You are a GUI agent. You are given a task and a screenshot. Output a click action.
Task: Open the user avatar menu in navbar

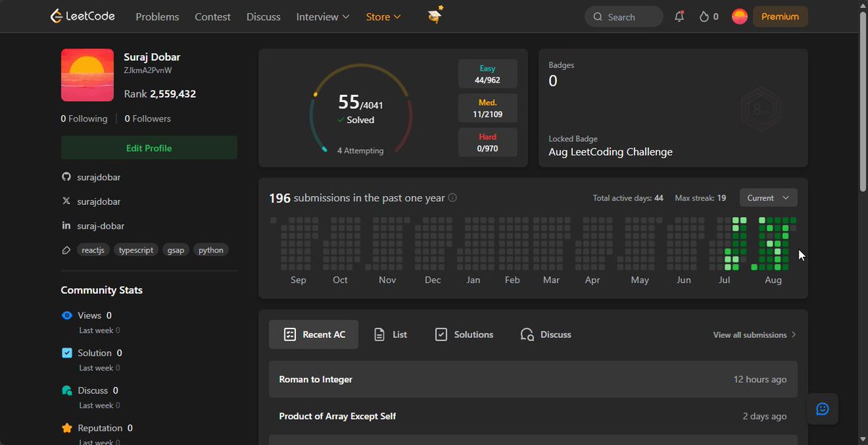[739, 17]
